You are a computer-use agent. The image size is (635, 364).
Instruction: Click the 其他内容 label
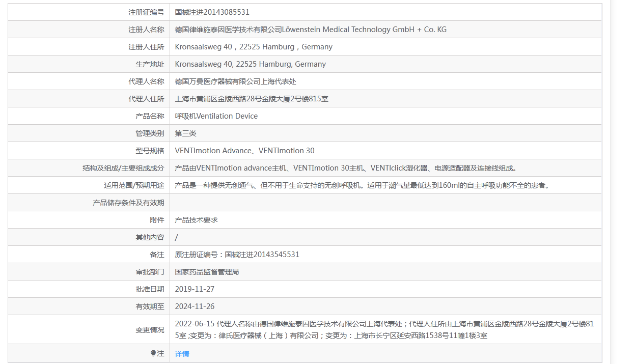(x=150, y=237)
